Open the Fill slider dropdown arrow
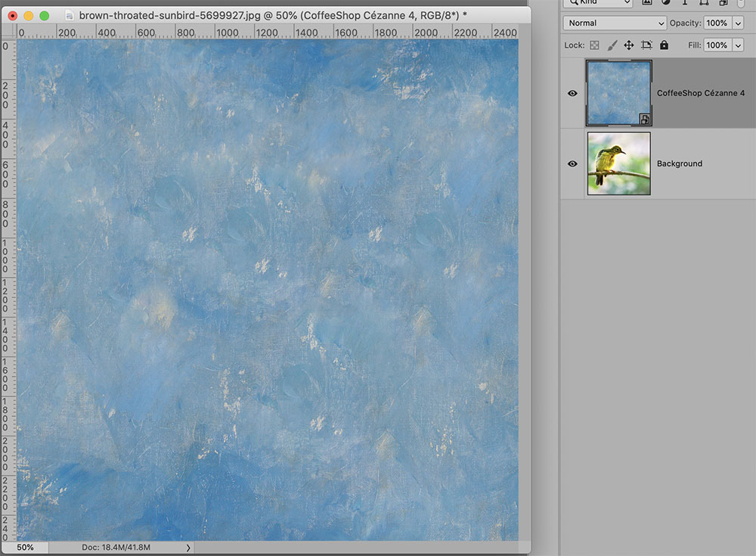The image size is (756, 556). [x=738, y=45]
